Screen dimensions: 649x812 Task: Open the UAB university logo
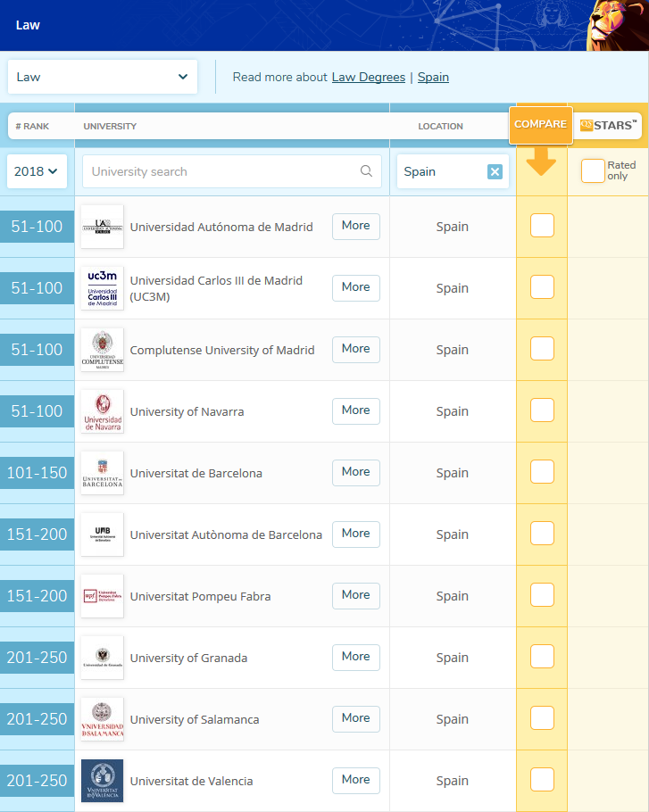pos(102,534)
